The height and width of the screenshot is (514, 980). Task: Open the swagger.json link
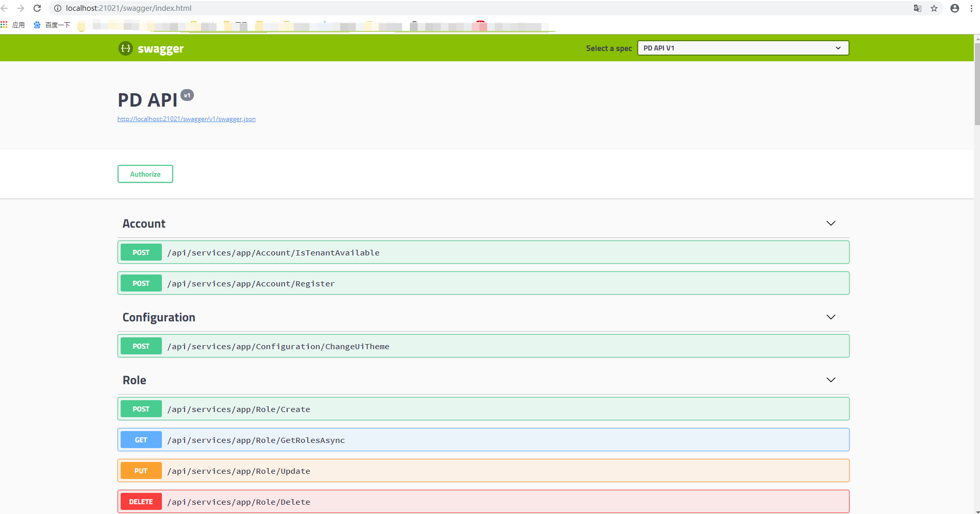pos(187,119)
